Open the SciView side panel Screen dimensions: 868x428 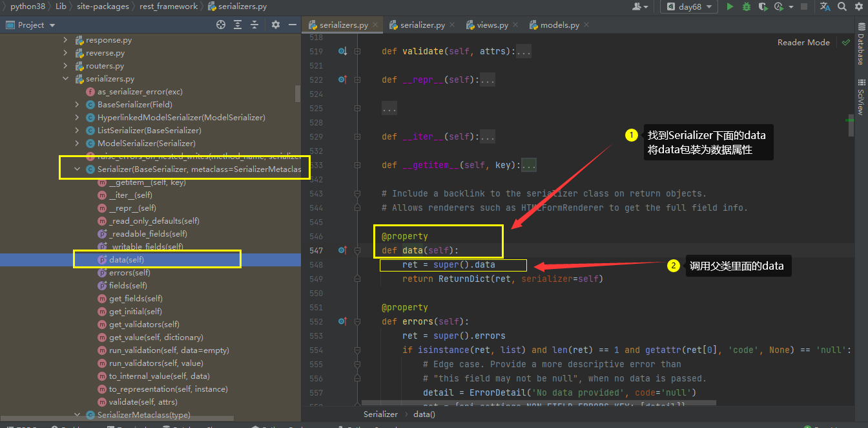coord(860,97)
